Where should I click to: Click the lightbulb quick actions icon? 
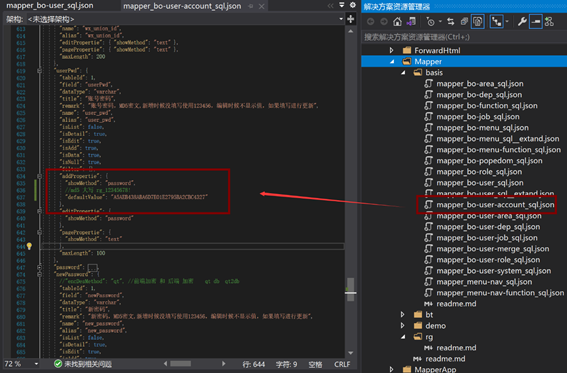pos(29,246)
